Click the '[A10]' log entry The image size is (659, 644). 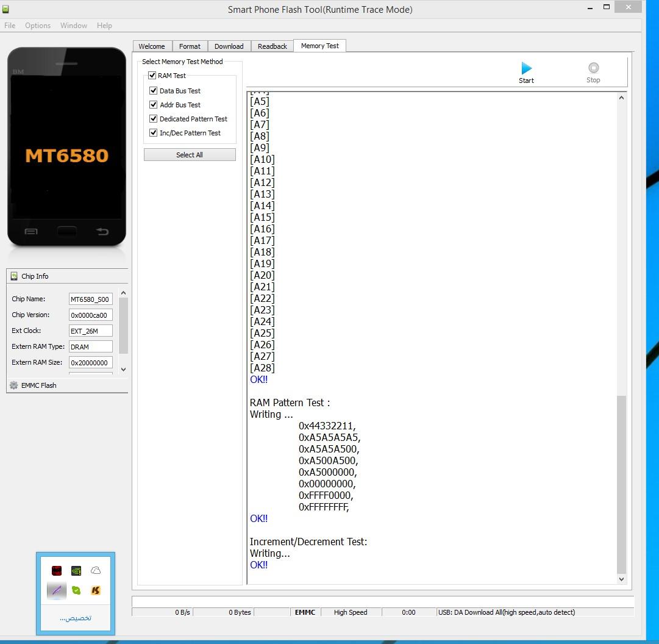(x=262, y=159)
